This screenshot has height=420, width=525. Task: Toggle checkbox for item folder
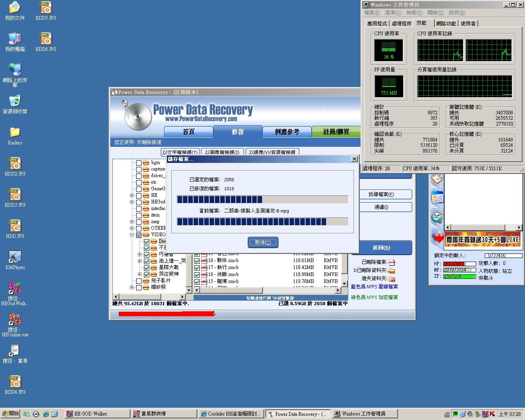click(x=139, y=215)
